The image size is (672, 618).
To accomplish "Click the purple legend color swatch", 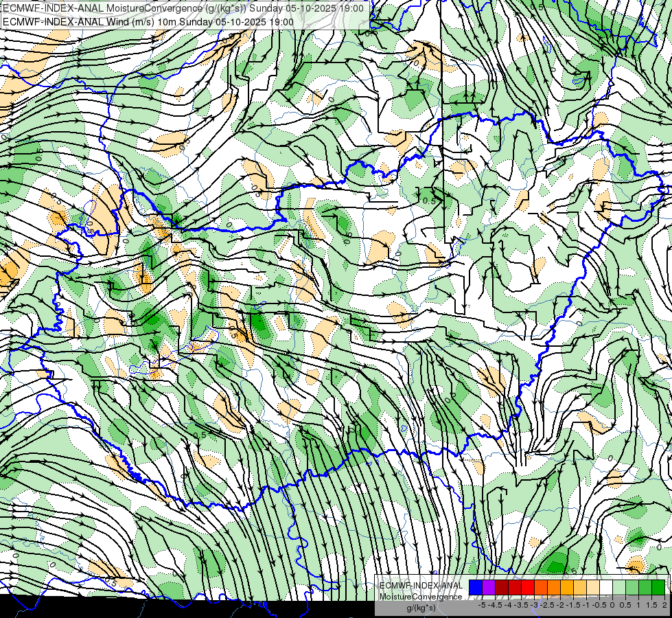I will pyautogui.click(x=489, y=588).
